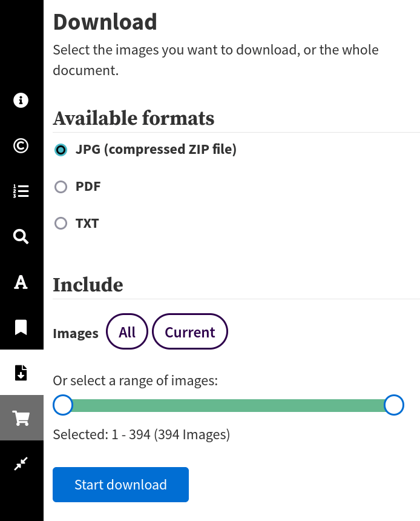Click the TXT label text
This screenshot has height=521, width=420.
[87, 224]
